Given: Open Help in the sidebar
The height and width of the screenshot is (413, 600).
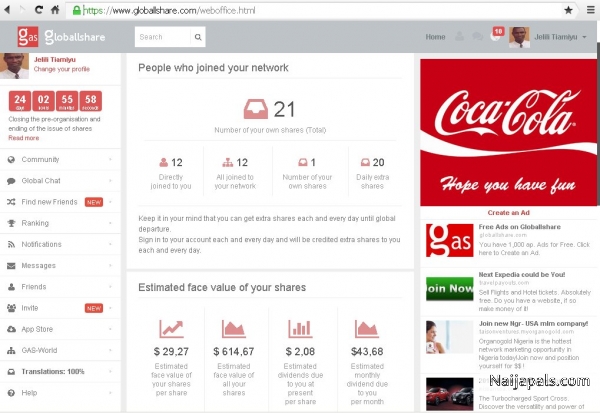Looking at the screenshot, I should coord(60,393).
